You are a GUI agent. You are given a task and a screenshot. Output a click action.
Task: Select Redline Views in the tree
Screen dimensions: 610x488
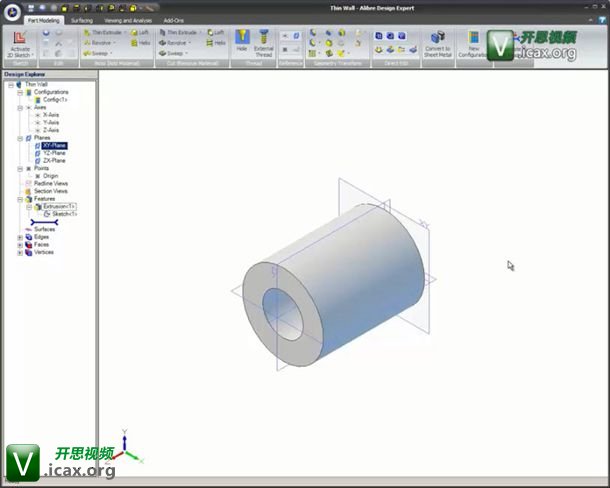pyautogui.click(x=51, y=183)
